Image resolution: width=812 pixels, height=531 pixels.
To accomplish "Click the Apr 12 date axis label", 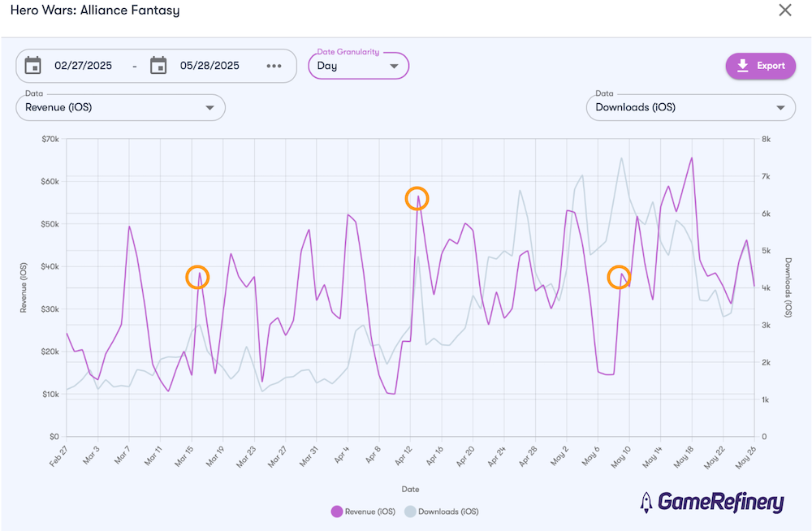I will (x=403, y=455).
